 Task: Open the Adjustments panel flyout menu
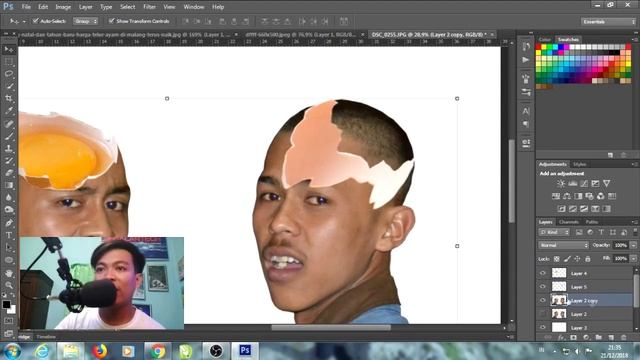pos(634,164)
